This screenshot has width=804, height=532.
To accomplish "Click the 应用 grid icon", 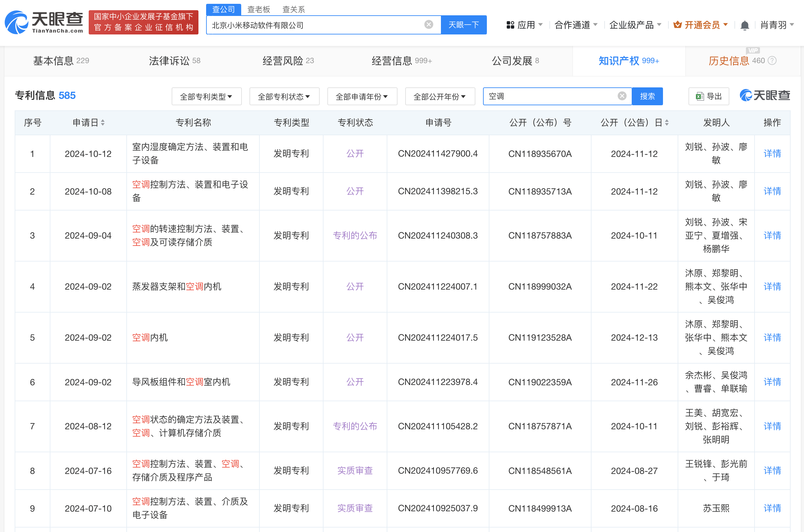I will click(x=510, y=25).
